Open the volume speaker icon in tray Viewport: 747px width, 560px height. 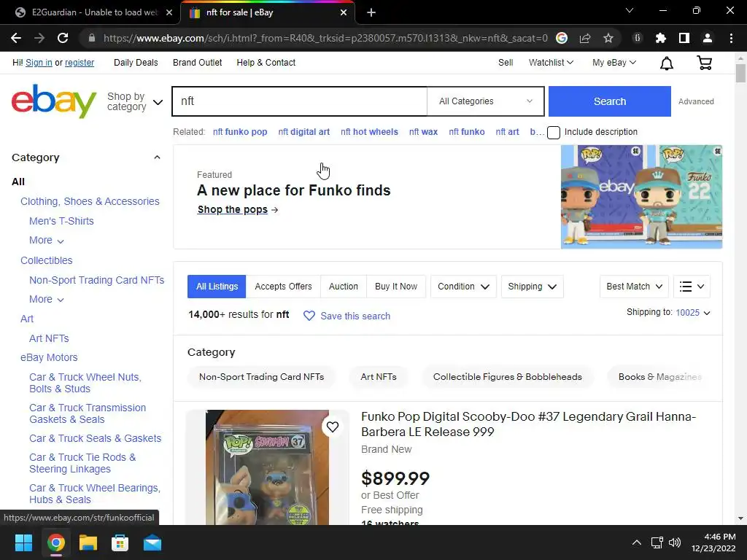(675, 542)
